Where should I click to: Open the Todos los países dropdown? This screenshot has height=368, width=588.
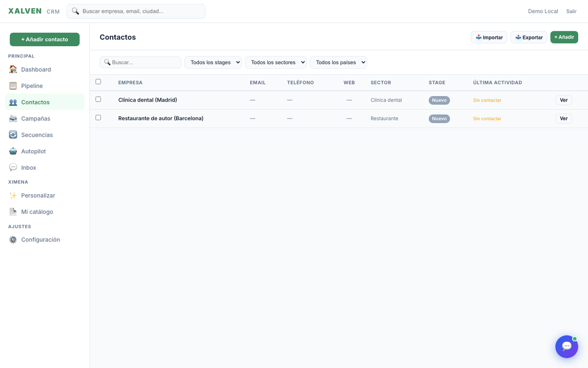(x=339, y=62)
